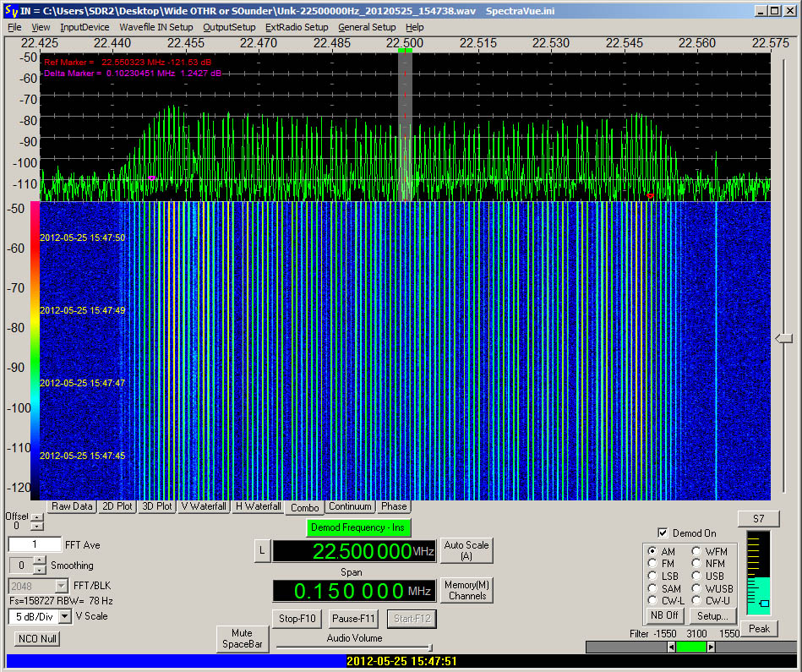Open the General Setup menu
This screenshot has height=672, width=802.
tap(367, 27)
